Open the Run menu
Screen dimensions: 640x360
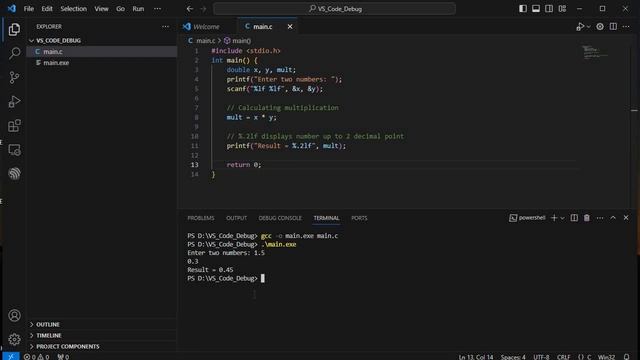click(x=138, y=9)
